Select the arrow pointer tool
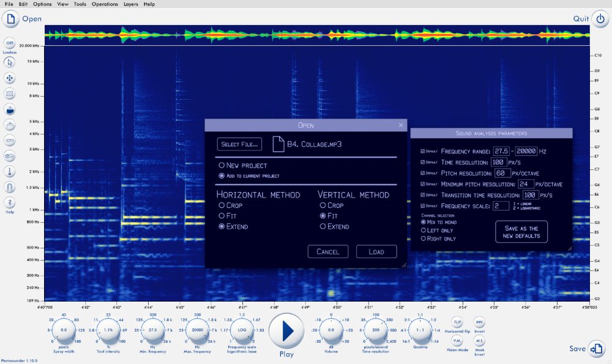This screenshot has width=612, height=364. pos(9,62)
